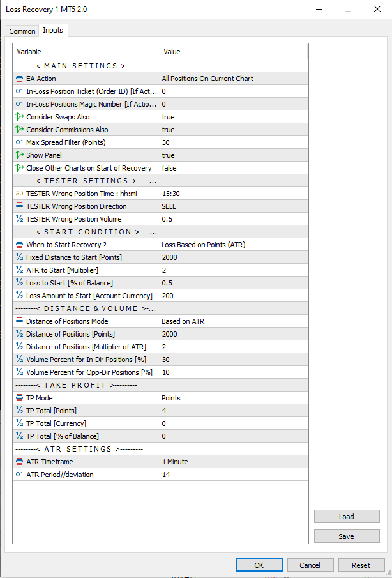This screenshot has width=392, height=578.
Task: Click the ATR Period//deviation integer icon
Action: [20, 475]
